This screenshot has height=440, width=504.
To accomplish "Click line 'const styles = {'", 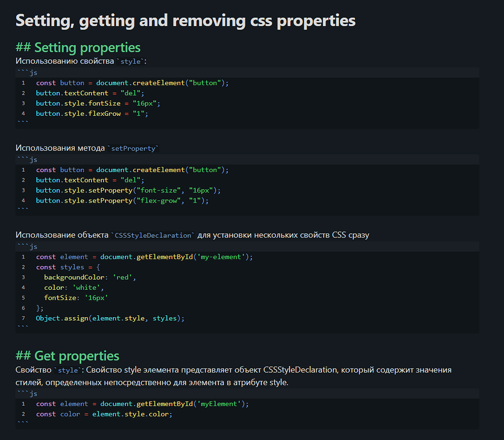I will [68, 267].
